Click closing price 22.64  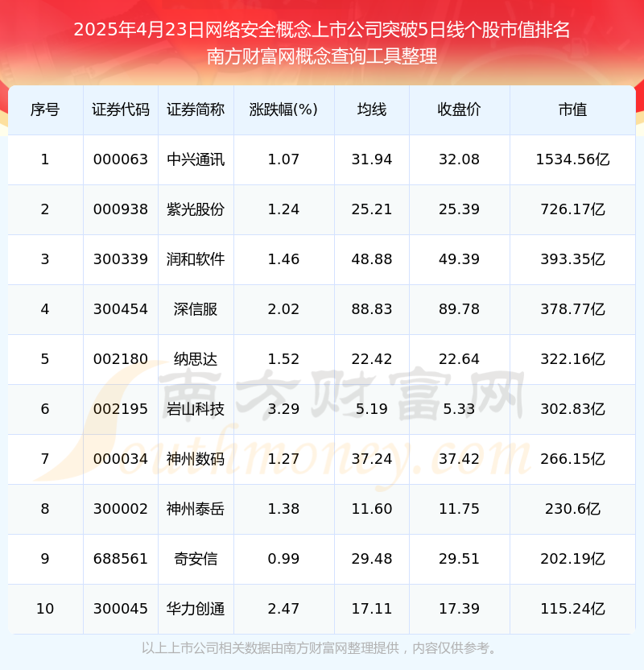click(459, 359)
